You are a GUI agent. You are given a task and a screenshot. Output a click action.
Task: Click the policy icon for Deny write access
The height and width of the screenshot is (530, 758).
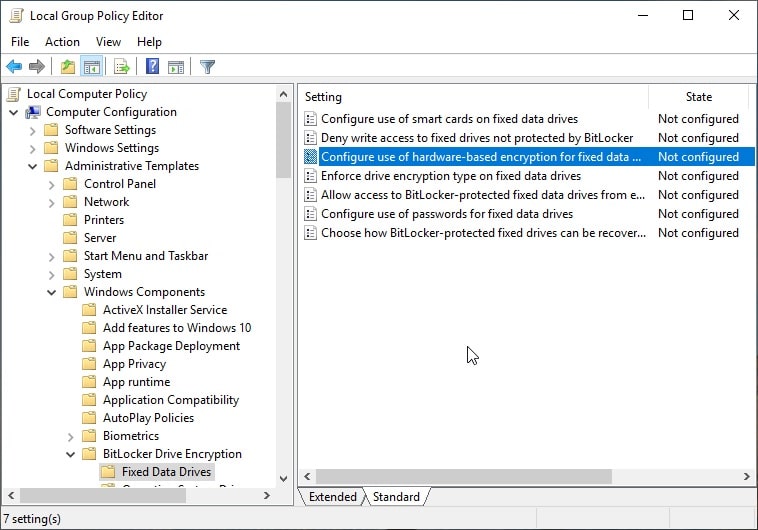pos(310,138)
